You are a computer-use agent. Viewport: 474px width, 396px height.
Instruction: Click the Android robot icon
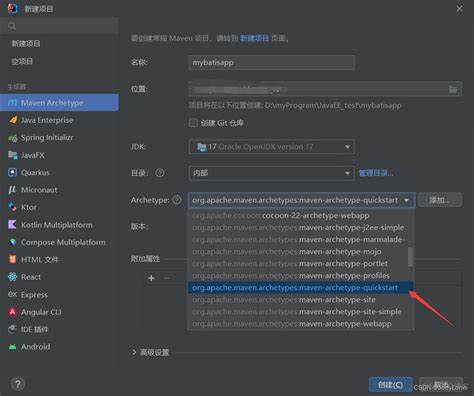[12, 347]
